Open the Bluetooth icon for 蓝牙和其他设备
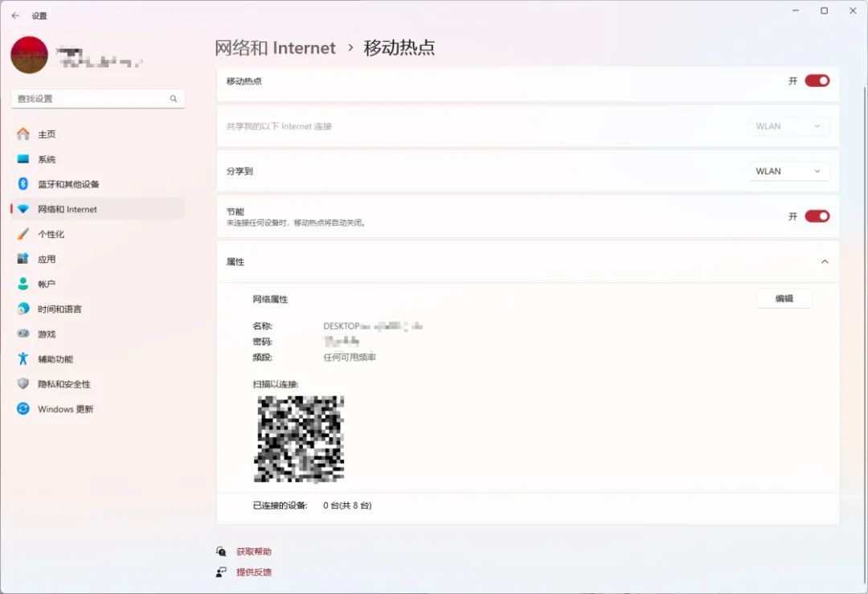Image resolution: width=868 pixels, height=594 pixels. (23, 184)
